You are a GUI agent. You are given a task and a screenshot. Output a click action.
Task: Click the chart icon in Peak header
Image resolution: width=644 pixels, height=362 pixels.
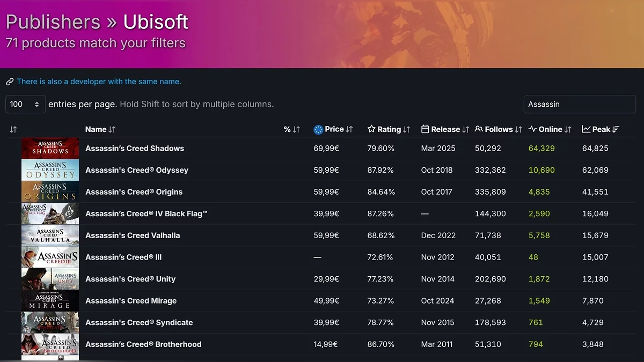(586, 129)
